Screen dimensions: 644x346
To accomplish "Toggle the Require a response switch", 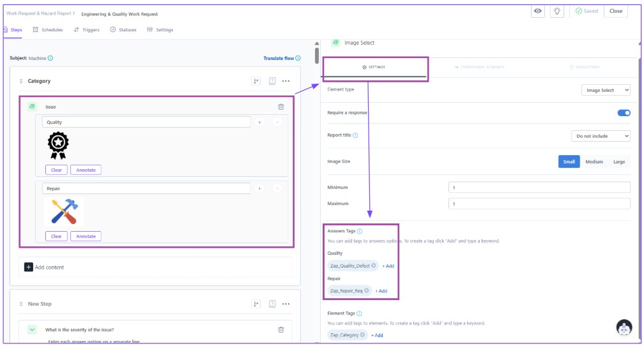I will tap(624, 113).
